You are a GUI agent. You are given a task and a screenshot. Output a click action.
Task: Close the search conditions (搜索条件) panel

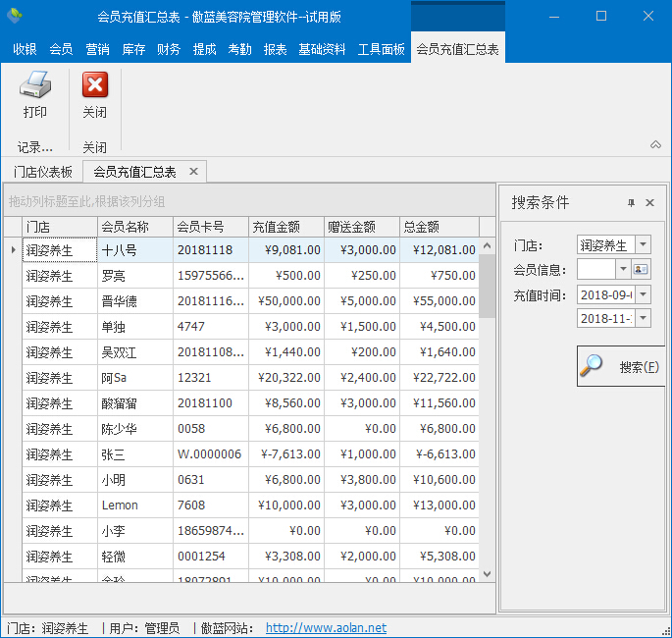tap(649, 203)
